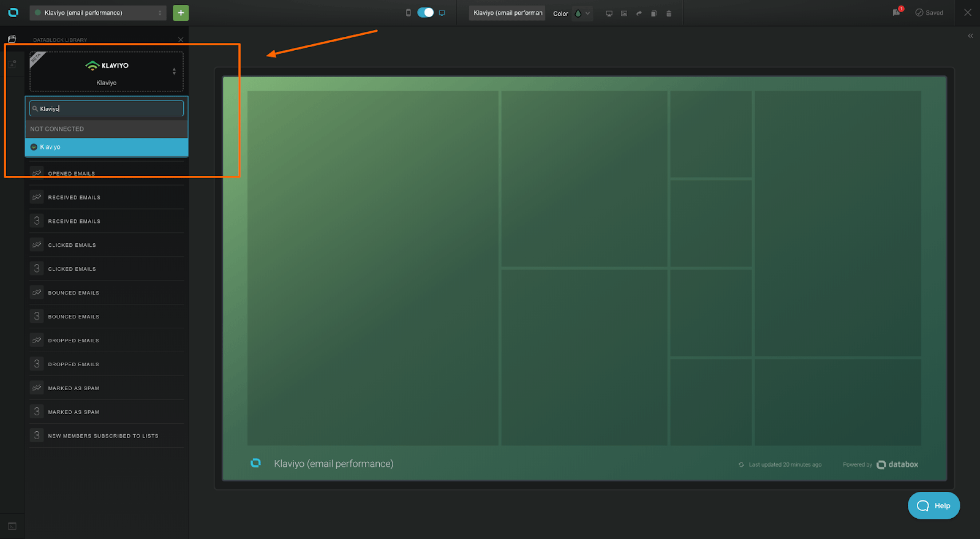Click the Color label in toolbar
This screenshot has width=980, height=539.
(x=560, y=13)
